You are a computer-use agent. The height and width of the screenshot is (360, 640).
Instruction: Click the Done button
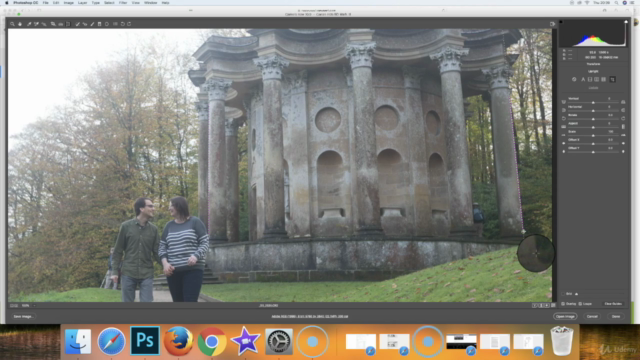click(616, 316)
